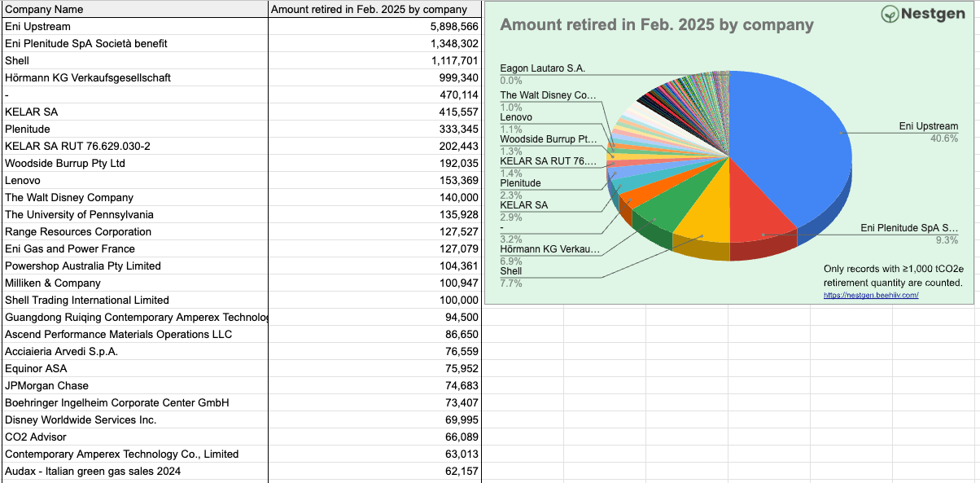Select the JPMorgan Chase cell

point(134,386)
